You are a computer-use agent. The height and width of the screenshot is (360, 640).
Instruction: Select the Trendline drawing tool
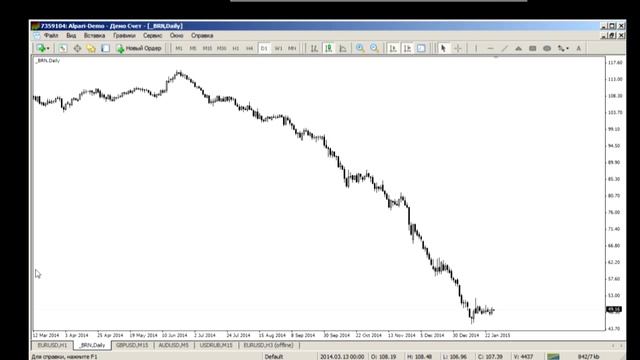click(505, 48)
